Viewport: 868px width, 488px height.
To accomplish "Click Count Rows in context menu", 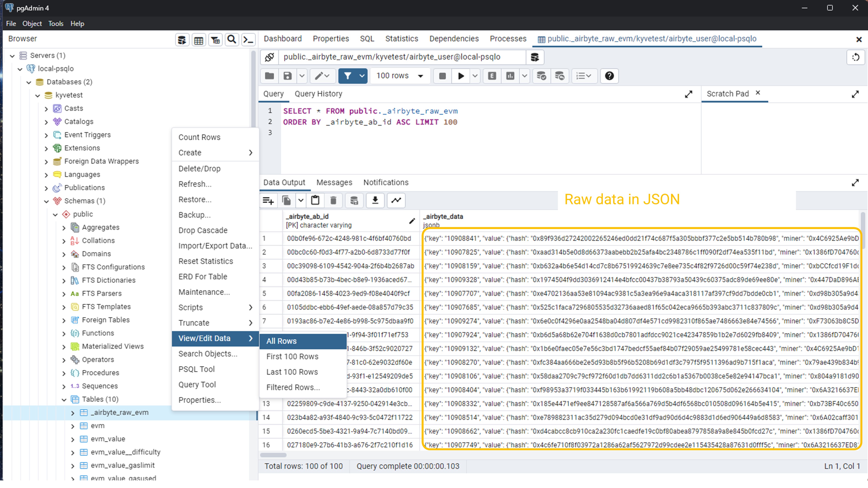I will coord(199,137).
